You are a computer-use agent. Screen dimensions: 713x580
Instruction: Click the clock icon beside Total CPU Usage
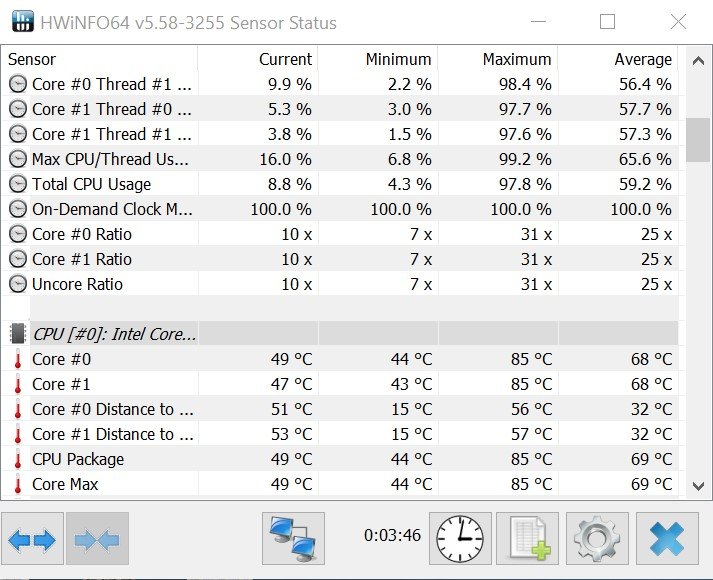[x=18, y=184]
